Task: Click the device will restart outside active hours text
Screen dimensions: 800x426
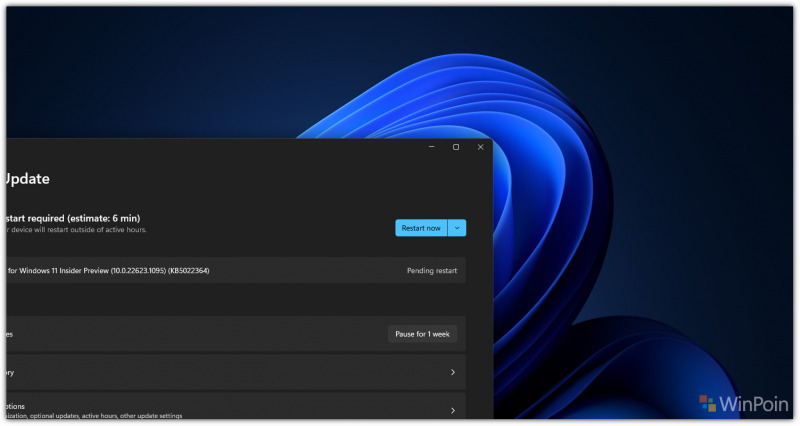Action: click(x=77, y=230)
